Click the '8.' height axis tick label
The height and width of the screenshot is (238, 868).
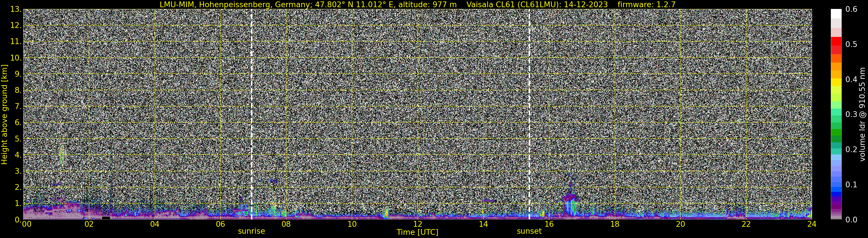point(18,90)
